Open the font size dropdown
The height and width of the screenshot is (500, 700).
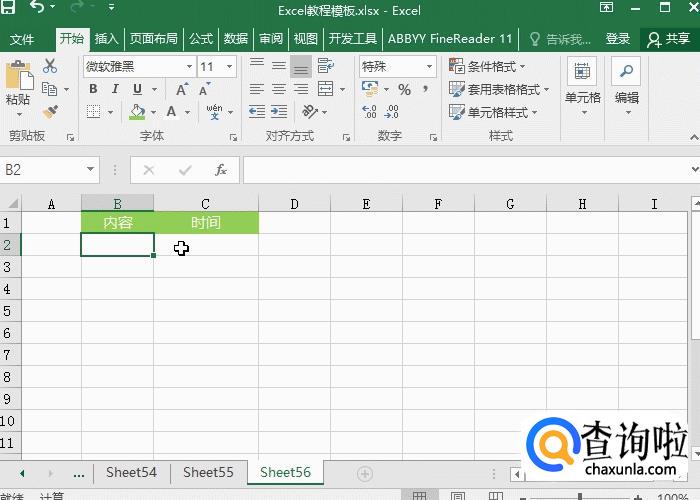point(229,67)
